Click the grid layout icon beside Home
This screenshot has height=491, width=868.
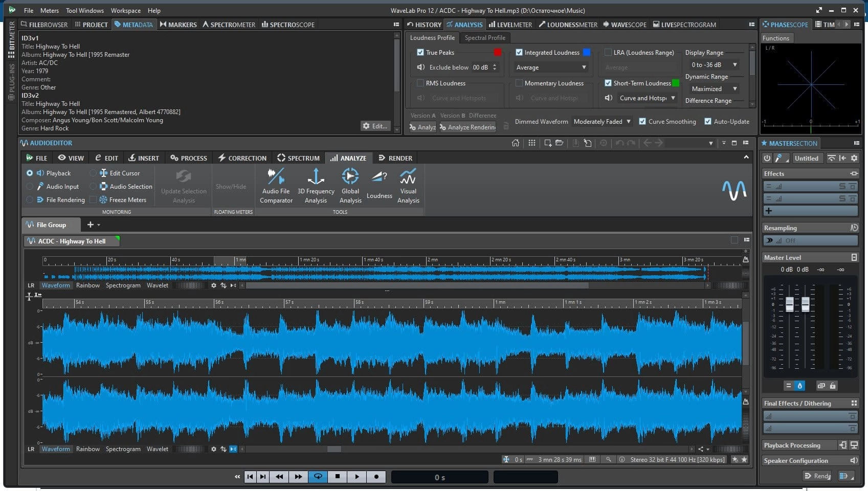tap(532, 143)
